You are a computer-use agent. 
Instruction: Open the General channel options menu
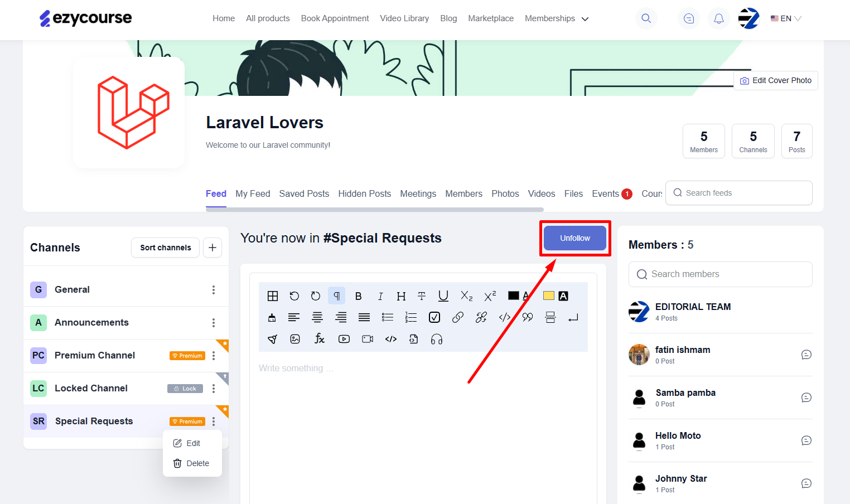click(214, 290)
